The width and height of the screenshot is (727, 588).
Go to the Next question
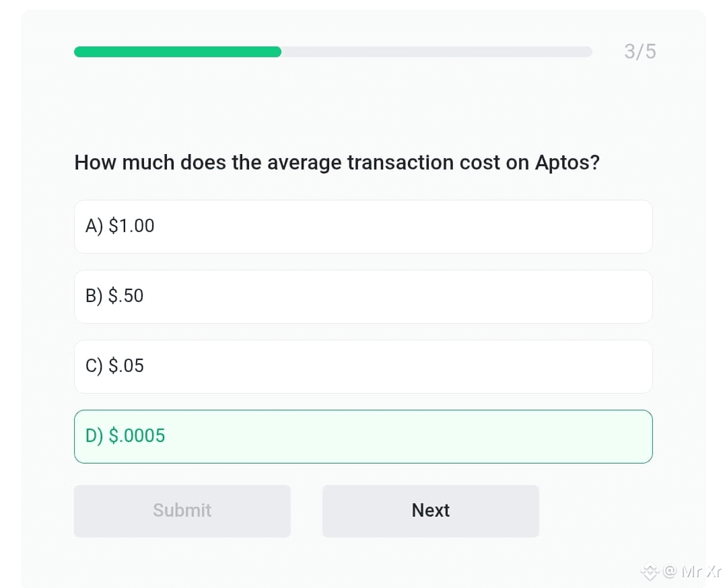point(431,511)
